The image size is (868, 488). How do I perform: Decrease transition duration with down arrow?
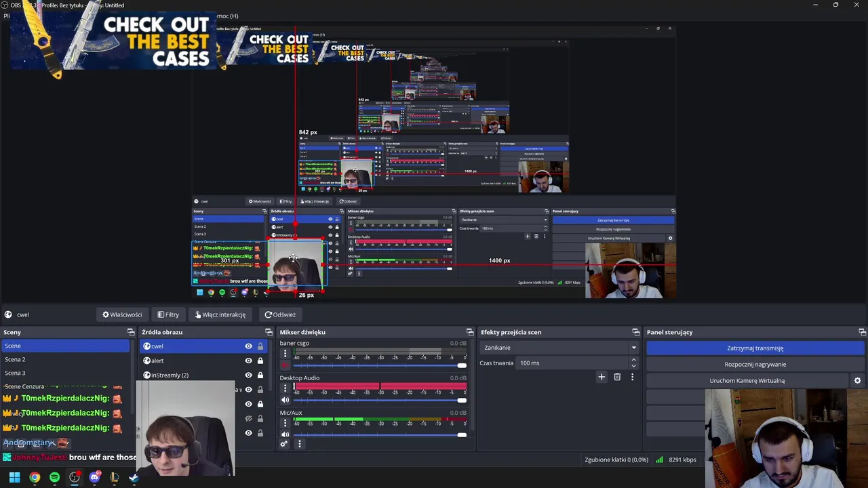tap(635, 366)
